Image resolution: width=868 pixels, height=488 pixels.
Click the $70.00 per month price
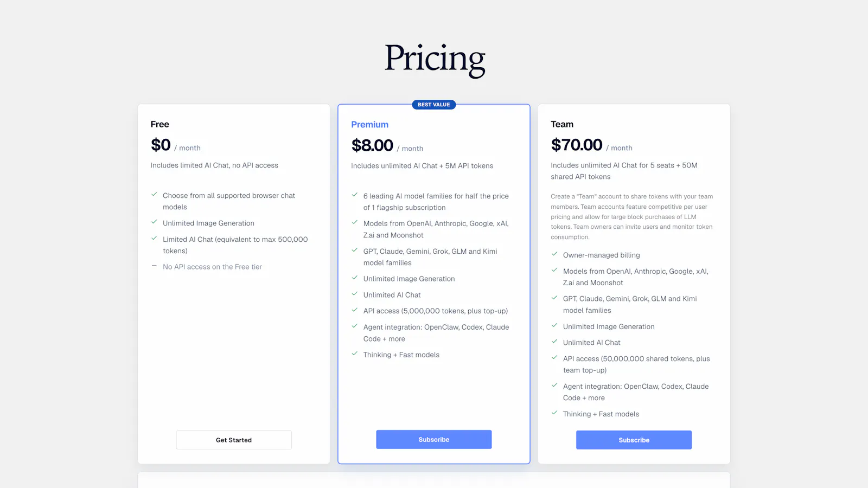[x=591, y=145]
